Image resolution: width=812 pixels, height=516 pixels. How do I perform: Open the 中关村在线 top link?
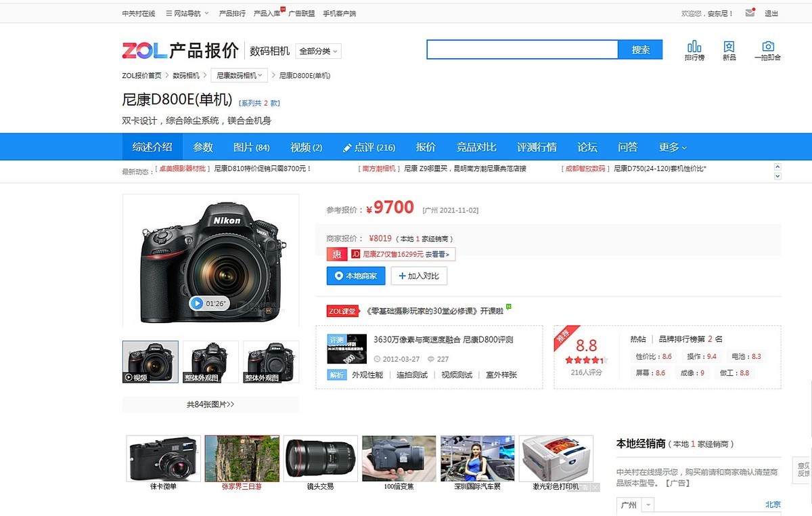139,13
